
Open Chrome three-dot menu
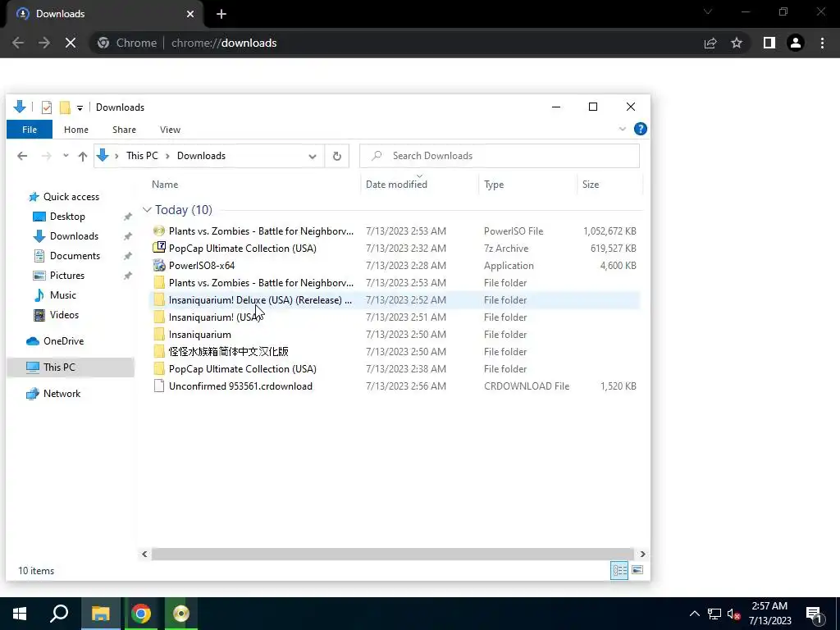(x=822, y=43)
